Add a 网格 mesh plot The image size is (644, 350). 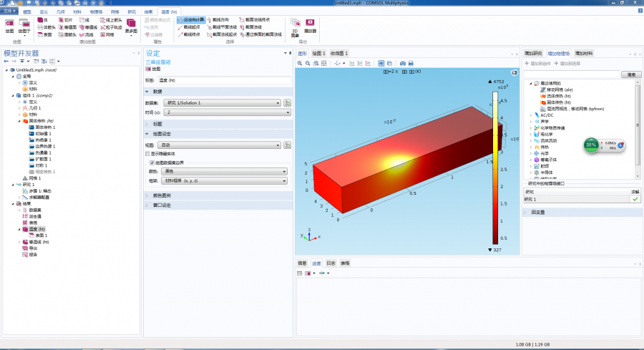[107, 34]
